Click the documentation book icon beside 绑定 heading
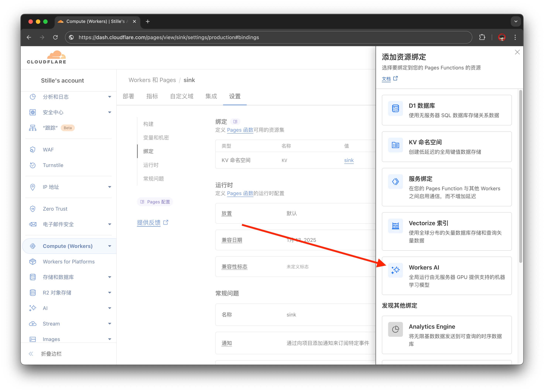Image resolution: width=544 pixels, height=392 pixels. point(235,122)
